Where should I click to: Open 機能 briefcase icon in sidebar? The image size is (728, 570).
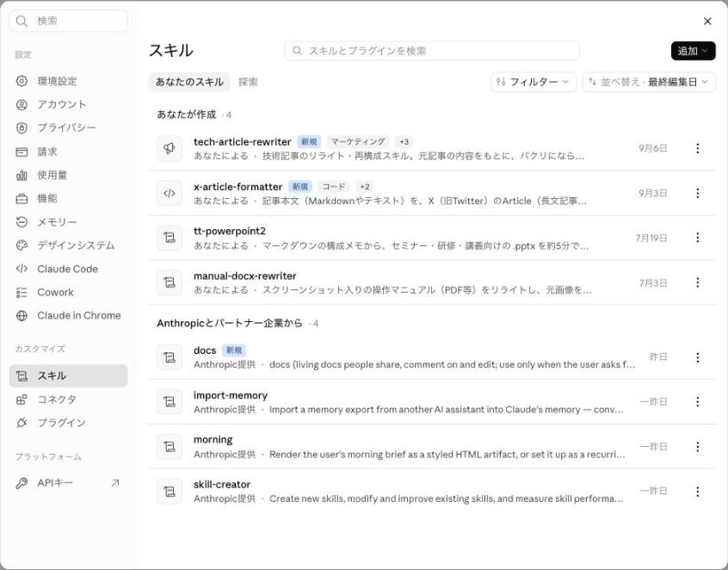pyautogui.click(x=22, y=198)
